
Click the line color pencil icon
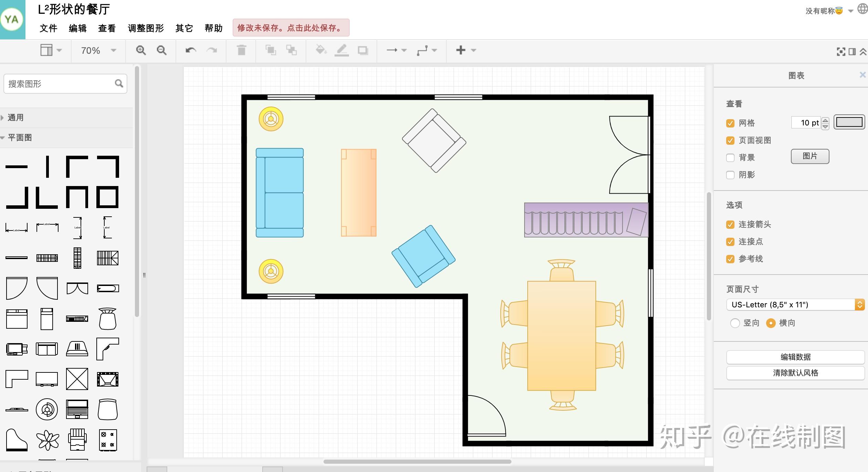point(342,50)
